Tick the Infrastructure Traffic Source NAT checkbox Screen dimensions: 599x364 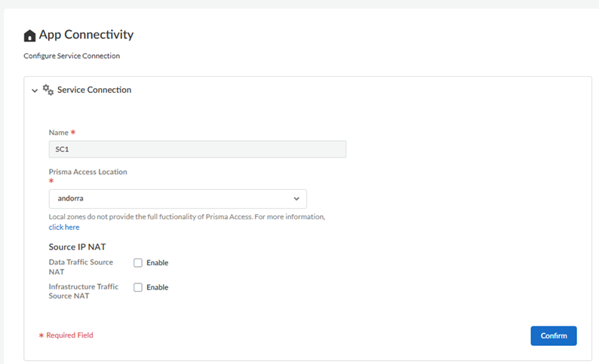coord(138,287)
